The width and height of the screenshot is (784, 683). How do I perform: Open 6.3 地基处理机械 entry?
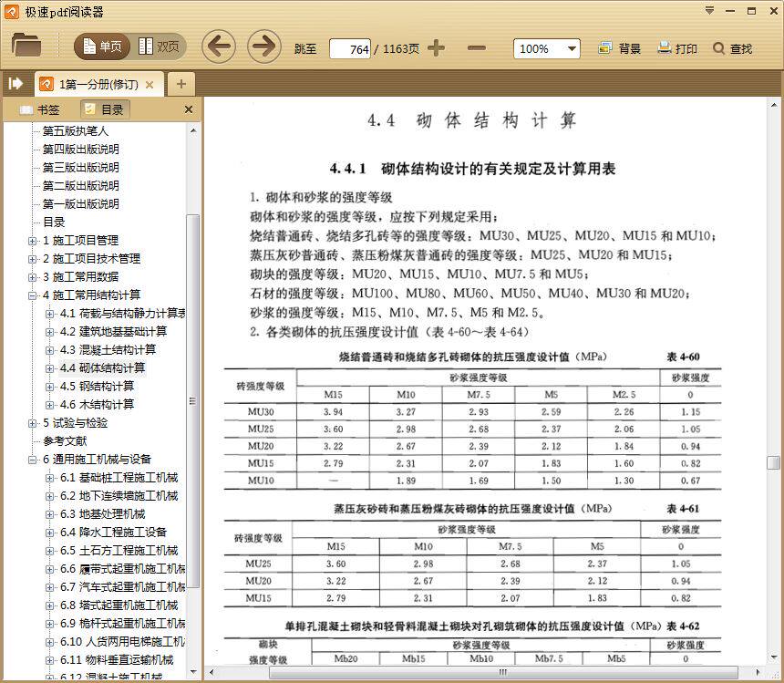(x=102, y=514)
